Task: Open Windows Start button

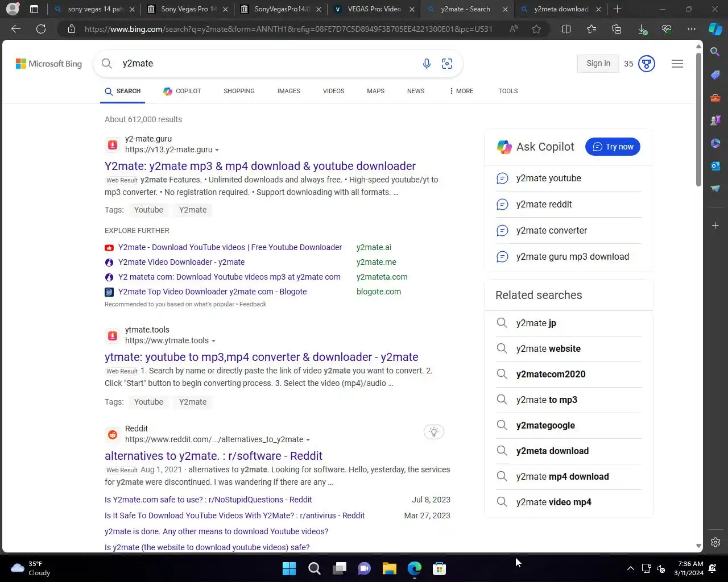Action: 289,568
